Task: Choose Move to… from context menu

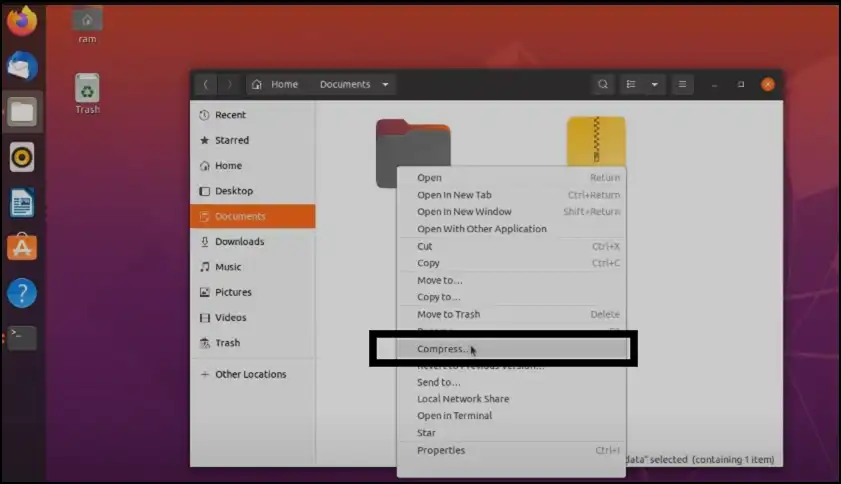Action: pyautogui.click(x=512, y=280)
